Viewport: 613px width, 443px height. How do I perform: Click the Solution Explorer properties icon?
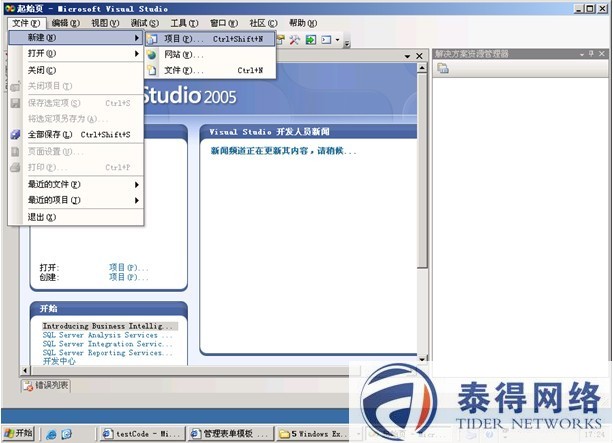coord(443,69)
